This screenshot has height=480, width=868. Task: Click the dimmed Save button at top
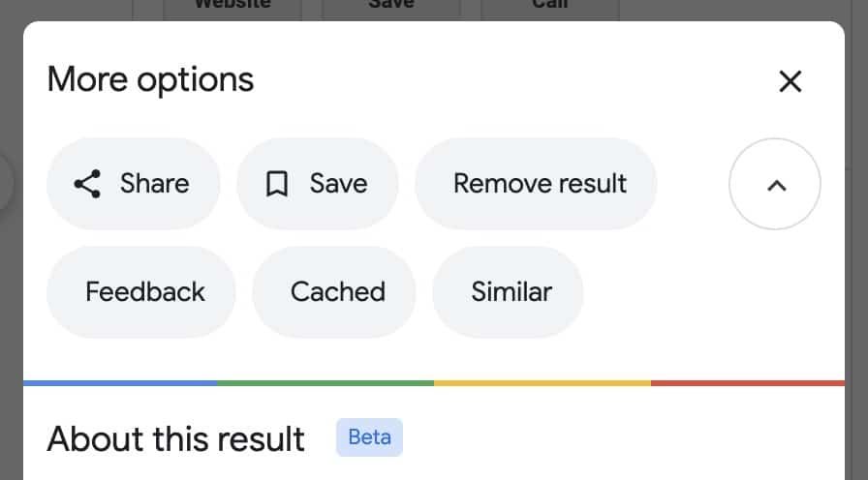point(391,9)
